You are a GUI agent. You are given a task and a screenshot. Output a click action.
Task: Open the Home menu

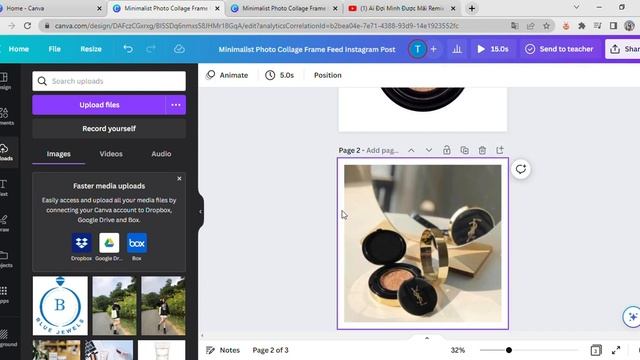pyautogui.click(x=19, y=49)
